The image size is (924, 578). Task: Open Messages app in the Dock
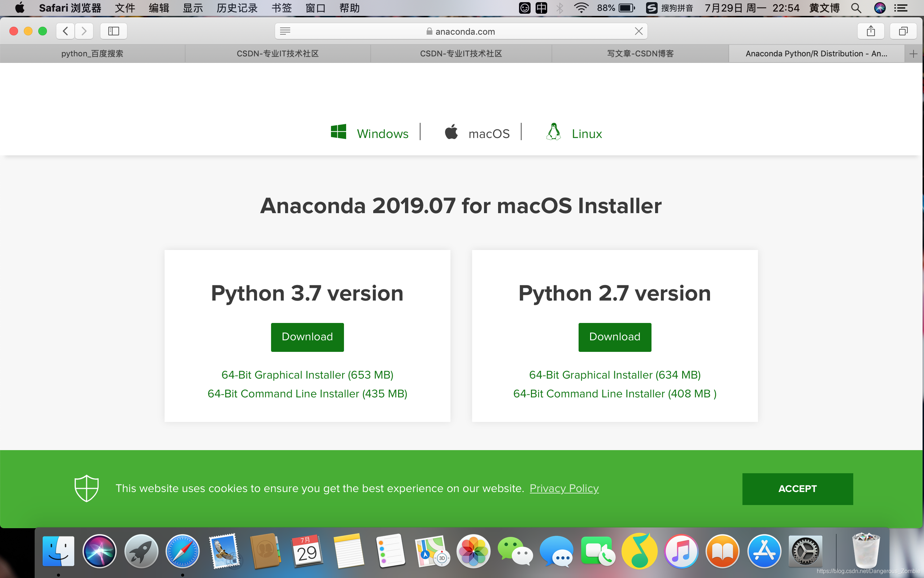click(x=556, y=551)
